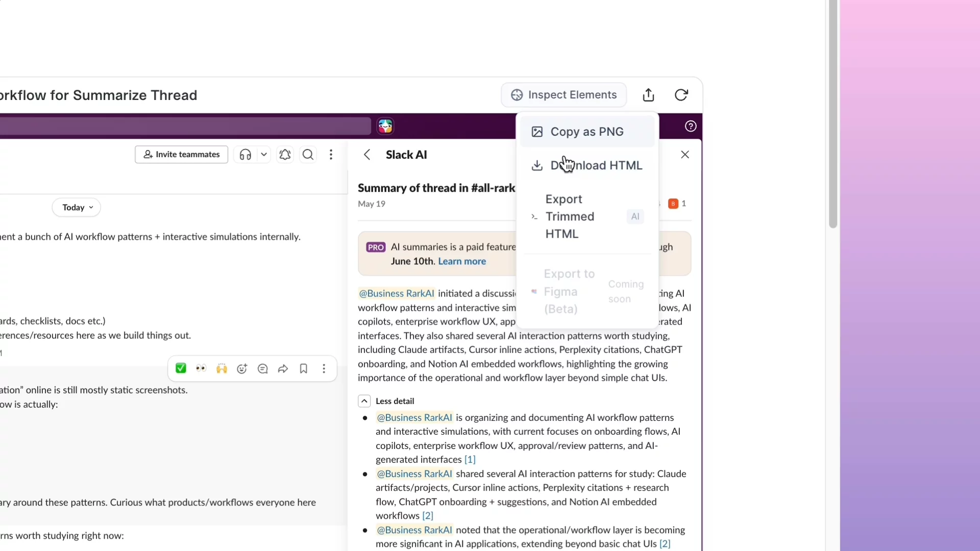Image resolution: width=980 pixels, height=551 pixels.
Task: Click the refresh icon in the header
Action: coord(681,95)
